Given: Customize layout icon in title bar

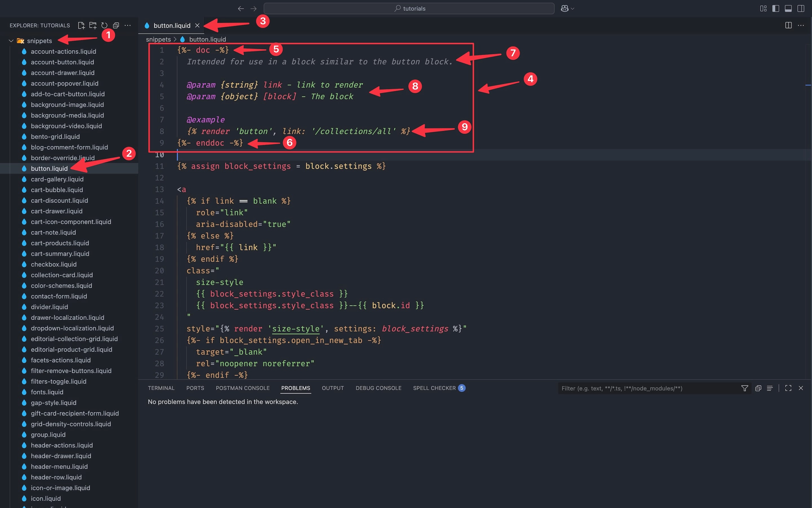Looking at the screenshot, I should (x=763, y=8).
